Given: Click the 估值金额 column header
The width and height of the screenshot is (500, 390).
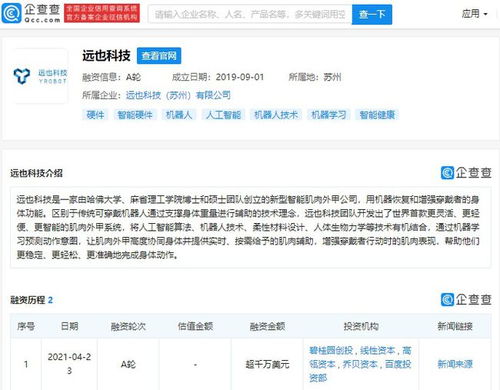Looking at the screenshot, I should [x=195, y=326].
